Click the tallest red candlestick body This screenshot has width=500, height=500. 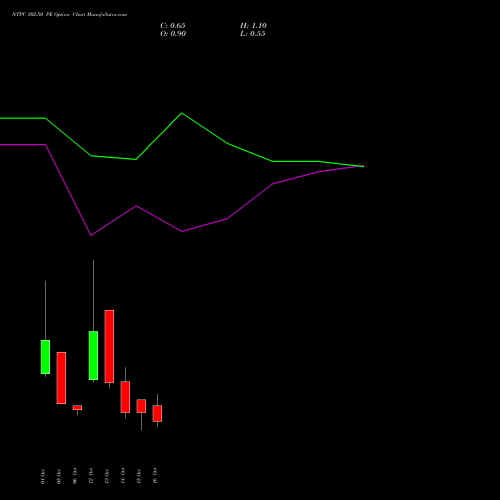point(109,346)
